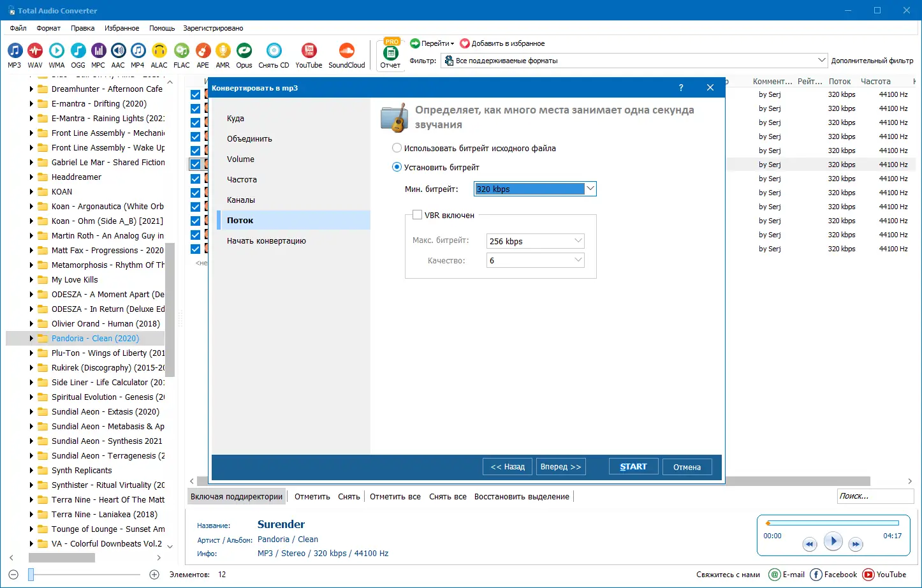The image size is (922, 588).
Task: Click the Отмена button
Action: 687,467
